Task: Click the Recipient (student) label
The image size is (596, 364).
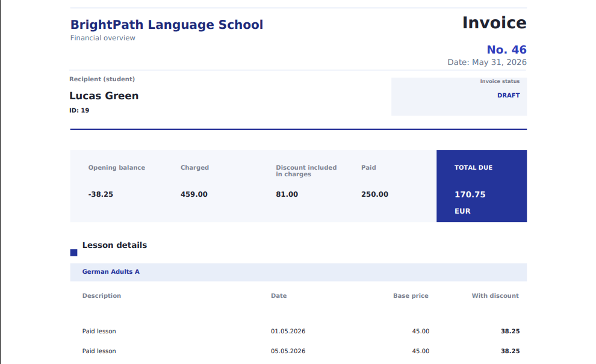Action: tap(102, 79)
